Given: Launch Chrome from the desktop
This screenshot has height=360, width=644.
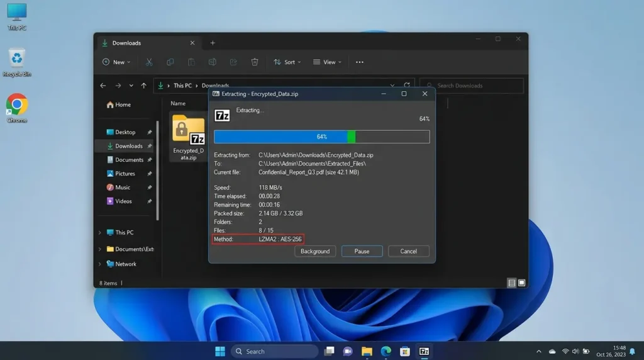Looking at the screenshot, I should pyautogui.click(x=17, y=108).
